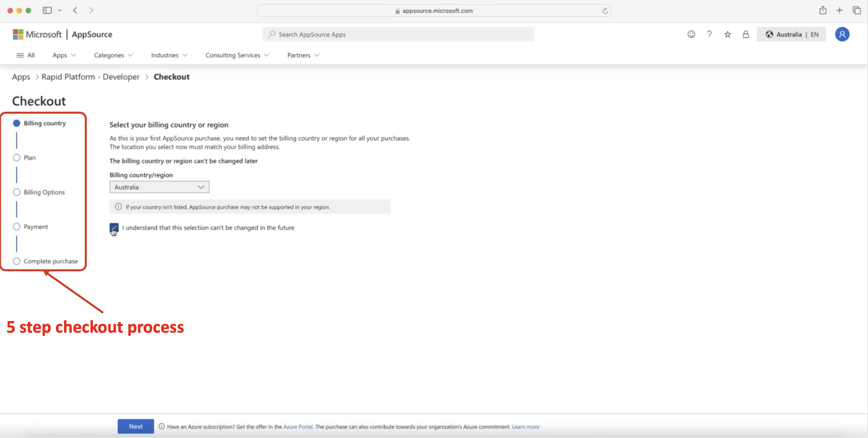Select the Billing country step
Viewport: 868px width, 438px height.
coord(44,123)
